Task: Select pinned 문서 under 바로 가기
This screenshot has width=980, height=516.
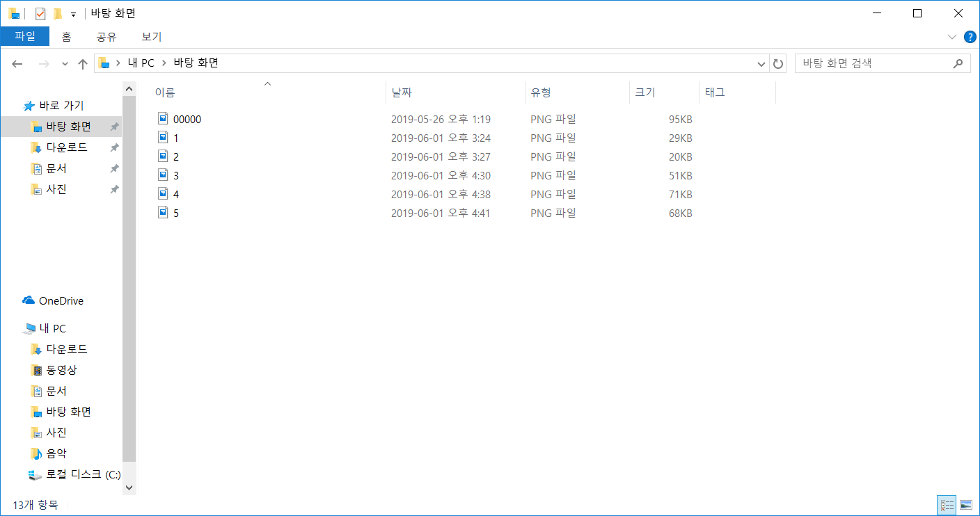Action: coord(56,168)
